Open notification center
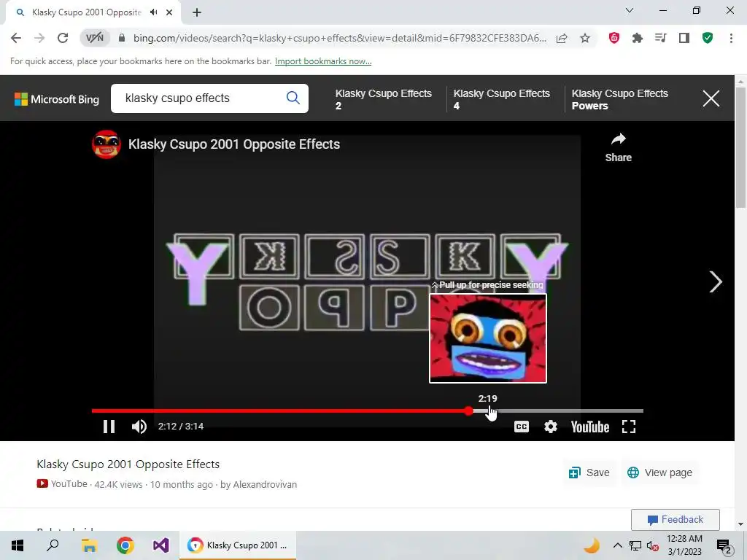Screen dimensions: 747x560 (724, 546)
